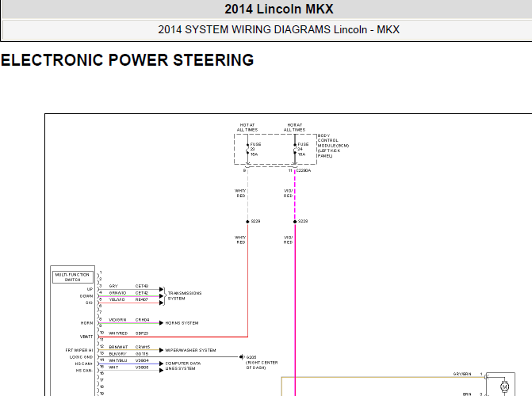Viewport: 532px width, 396px height.
Task: Click the 'UP' switch pin label
Action: 90,289
